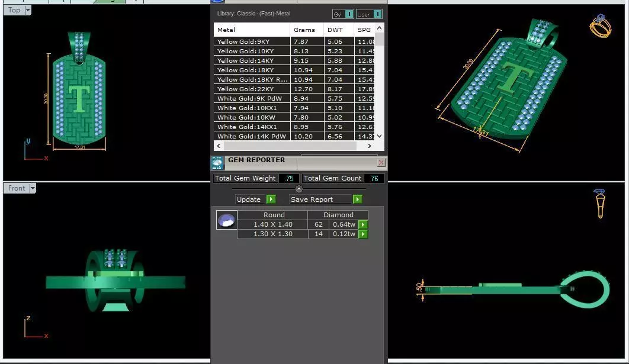This screenshot has height=364, width=629.
Task: Click the 8.17 DWT cell
Action: (339, 89)
